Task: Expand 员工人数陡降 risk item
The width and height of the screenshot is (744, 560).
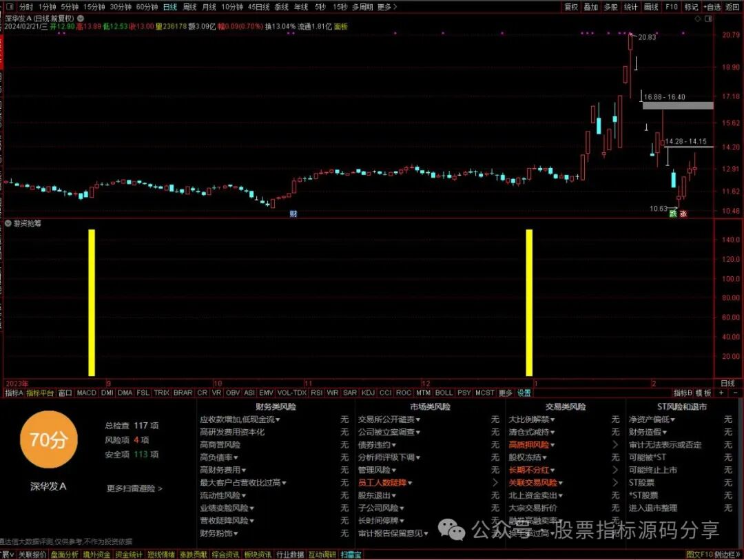Action: [x=385, y=483]
